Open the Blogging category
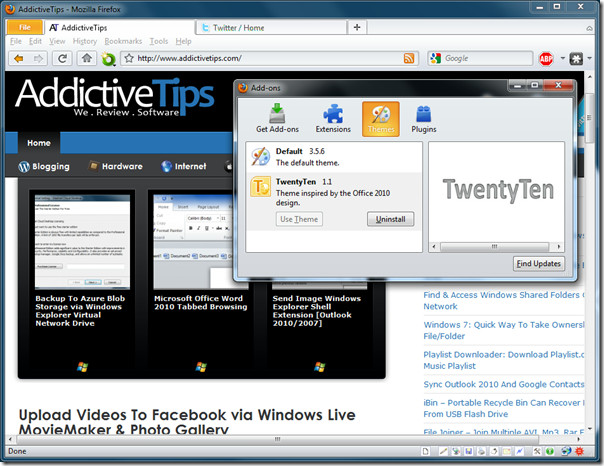This screenshot has height=466, width=604. click(x=44, y=166)
